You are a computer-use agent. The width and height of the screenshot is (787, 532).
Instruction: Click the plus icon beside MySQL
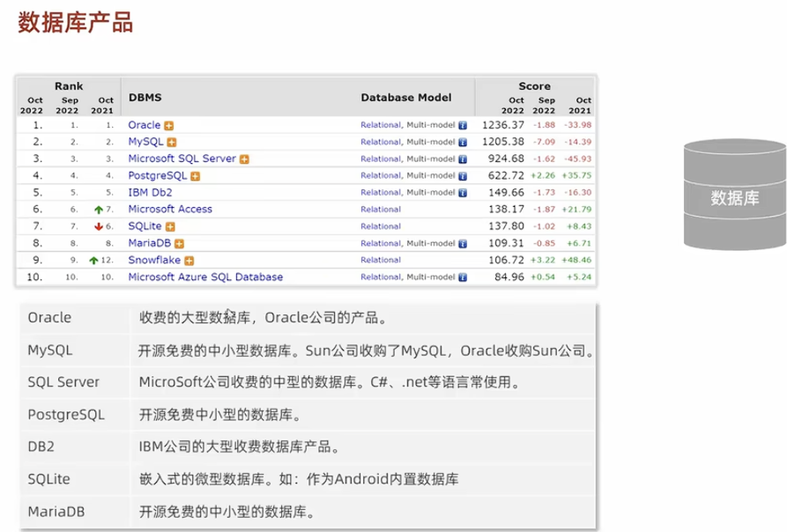coord(172,143)
